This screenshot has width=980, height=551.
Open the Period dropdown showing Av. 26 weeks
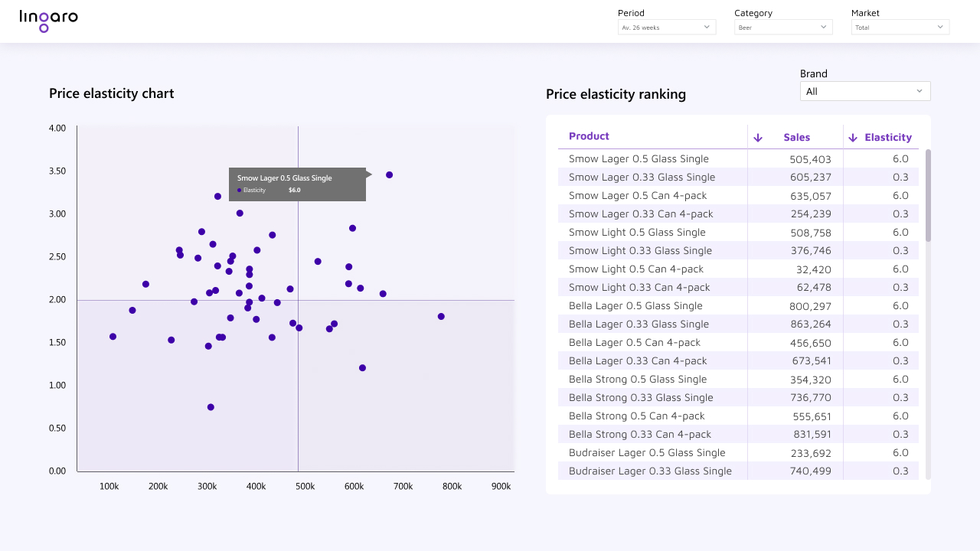pos(666,27)
